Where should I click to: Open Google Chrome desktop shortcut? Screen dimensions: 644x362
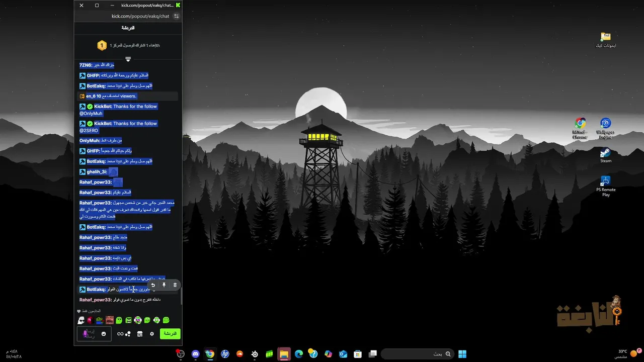(581, 129)
